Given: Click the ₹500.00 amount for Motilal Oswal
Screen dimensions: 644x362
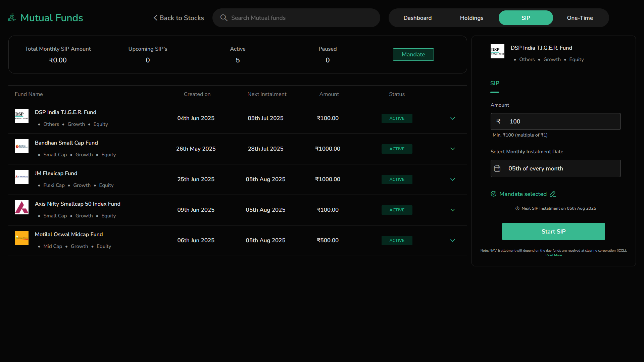Looking at the screenshot, I should [x=328, y=240].
